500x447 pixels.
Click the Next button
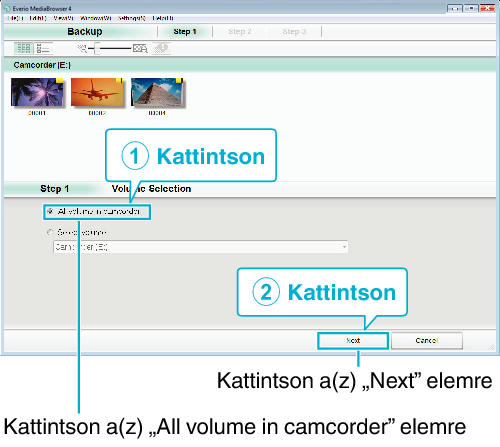pyautogui.click(x=353, y=341)
